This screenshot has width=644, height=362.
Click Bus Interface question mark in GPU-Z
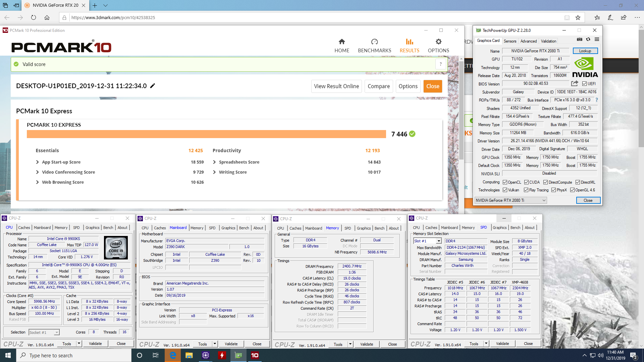(x=597, y=100)
